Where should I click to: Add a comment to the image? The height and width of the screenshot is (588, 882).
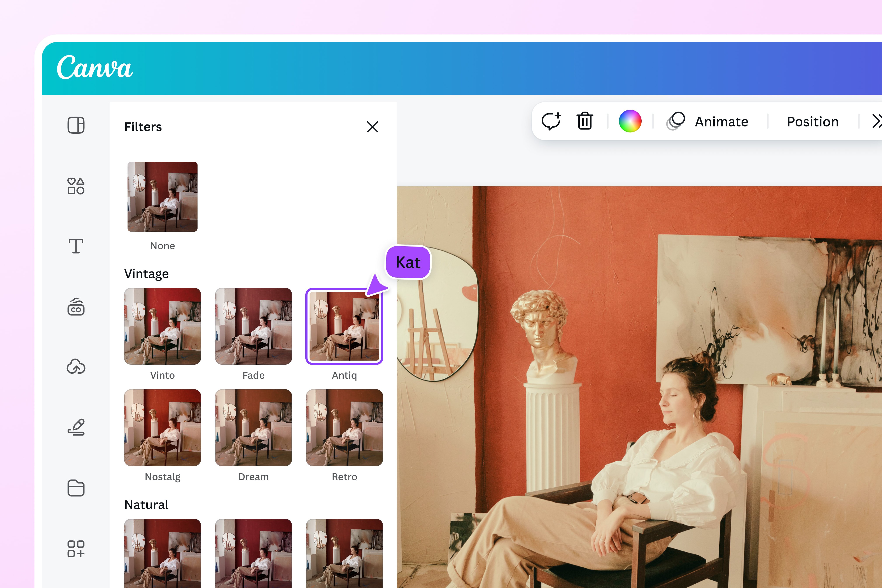[x=552, y=121]
